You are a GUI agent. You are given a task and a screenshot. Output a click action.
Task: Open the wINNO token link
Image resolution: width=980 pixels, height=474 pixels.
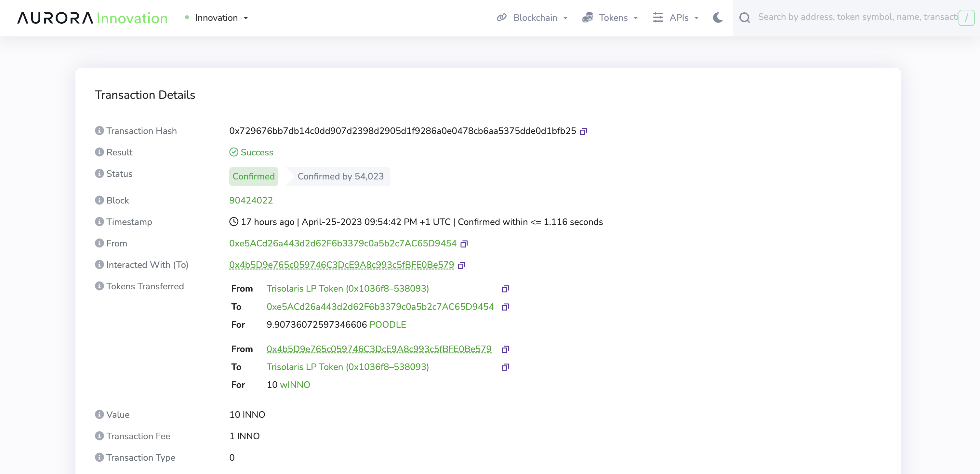(x=295, y=385)
